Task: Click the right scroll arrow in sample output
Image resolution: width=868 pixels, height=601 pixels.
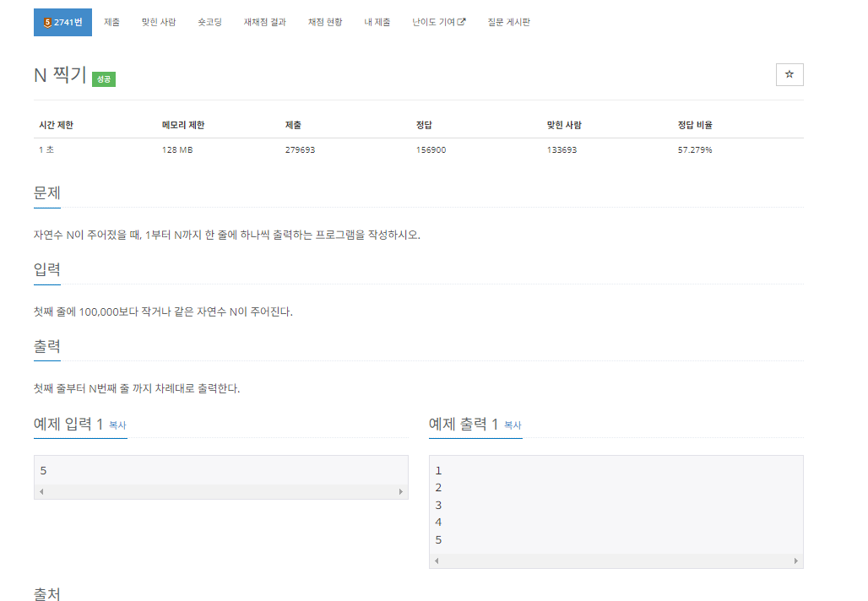Action: point(796,560)
